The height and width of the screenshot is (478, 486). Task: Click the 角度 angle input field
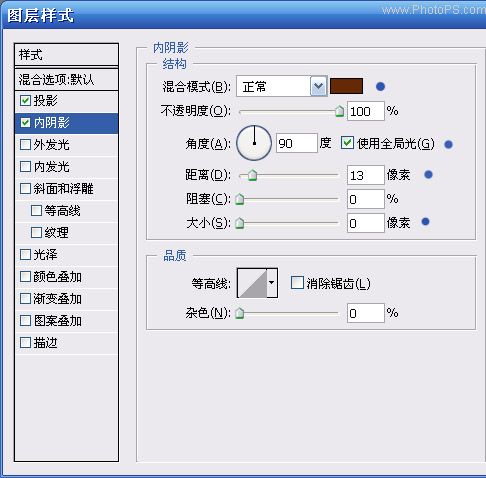point(297,143)
